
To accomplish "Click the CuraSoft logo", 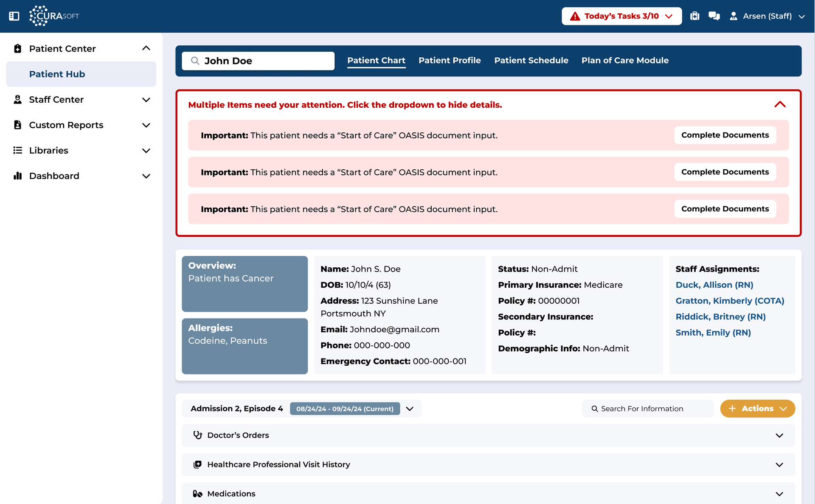I will click(x=54, y=16).
